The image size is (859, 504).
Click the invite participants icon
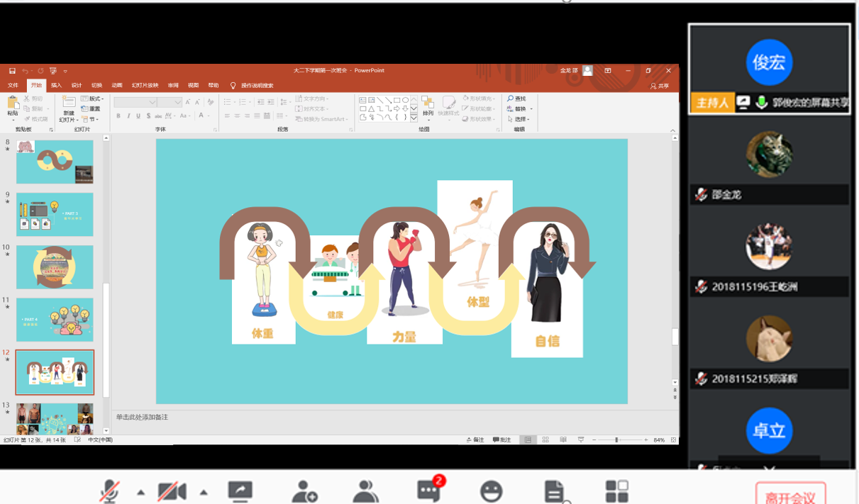[304, 491]
